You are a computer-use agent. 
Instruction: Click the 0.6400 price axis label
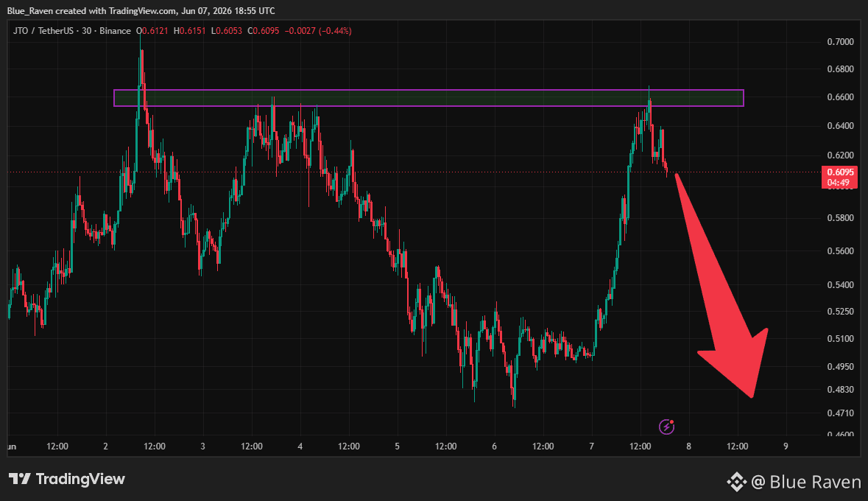(x=840, y=126)
